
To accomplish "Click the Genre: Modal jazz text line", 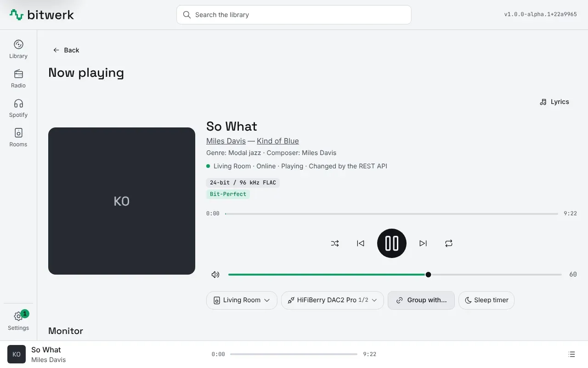I will pos(271,153).
